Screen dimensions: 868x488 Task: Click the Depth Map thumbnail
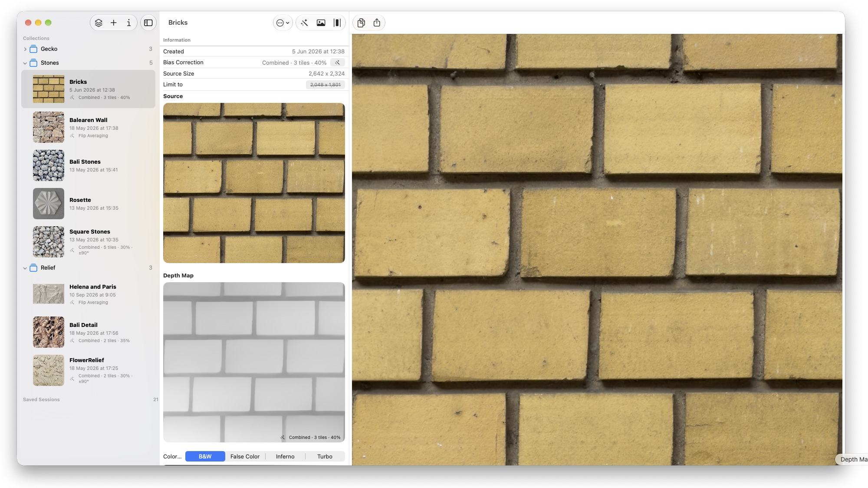tap(254, 362)
